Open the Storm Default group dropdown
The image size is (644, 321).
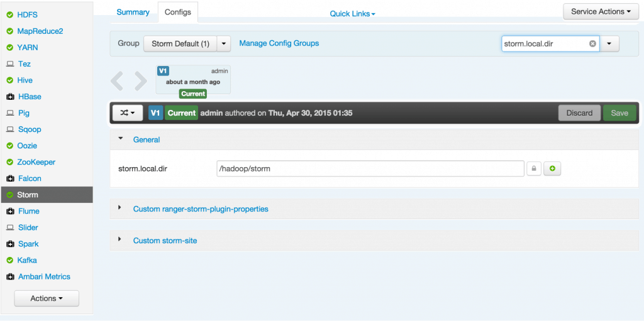click(225, 44)
